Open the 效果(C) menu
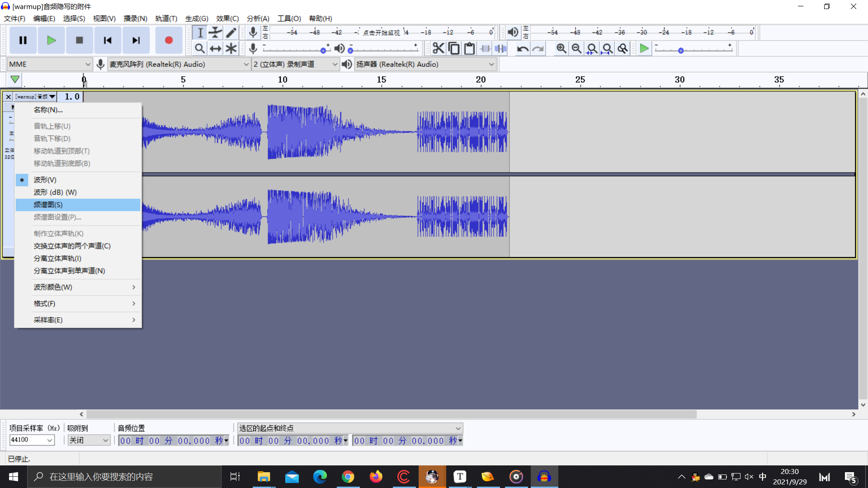The height and width of the screenshot is (488, 868). tap(227, 19)
